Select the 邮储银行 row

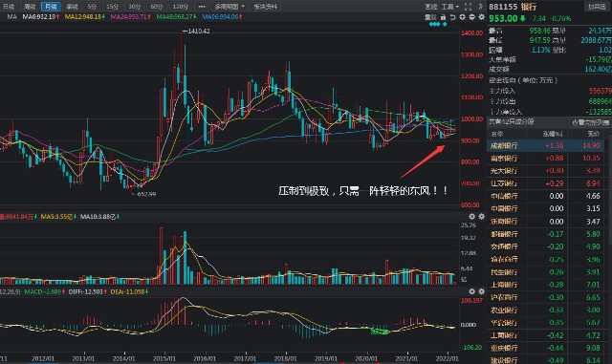pyautogui.click(x=545, y=234)
